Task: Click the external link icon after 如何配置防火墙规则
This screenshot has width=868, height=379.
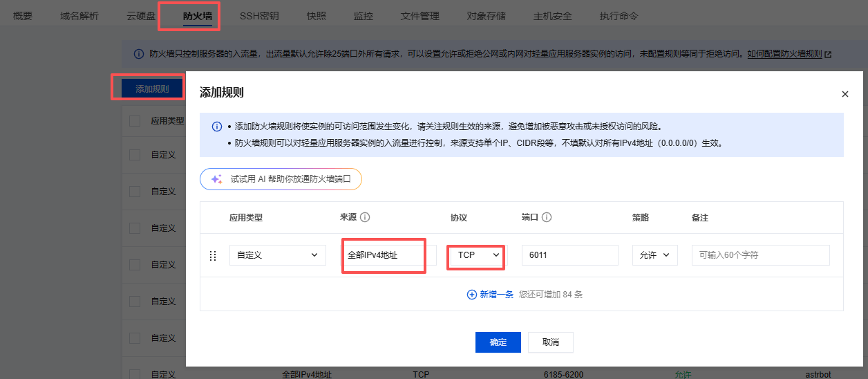Action: [x=828, y=54]
